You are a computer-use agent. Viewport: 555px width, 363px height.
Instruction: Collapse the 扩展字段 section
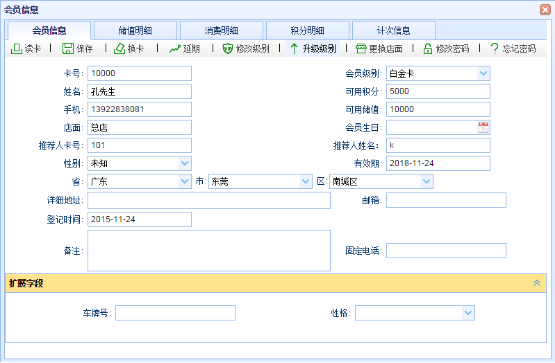[x=537, y=283]
